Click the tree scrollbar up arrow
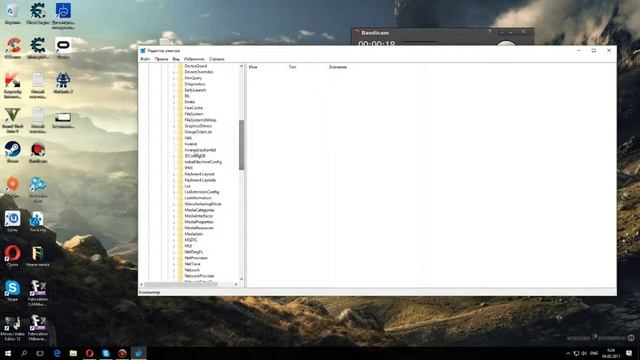640x360 pixels. pos(242,66)
